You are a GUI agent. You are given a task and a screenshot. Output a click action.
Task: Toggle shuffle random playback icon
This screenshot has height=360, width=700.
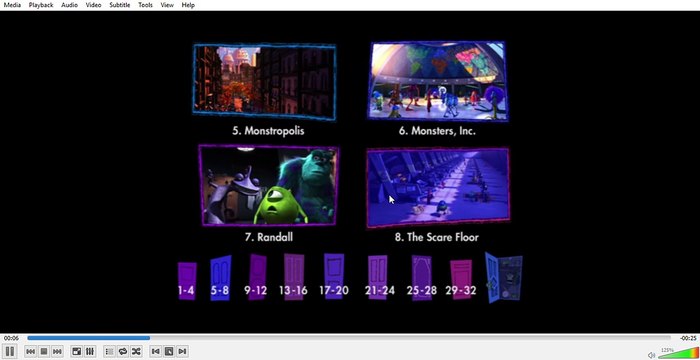pos(136,352)
